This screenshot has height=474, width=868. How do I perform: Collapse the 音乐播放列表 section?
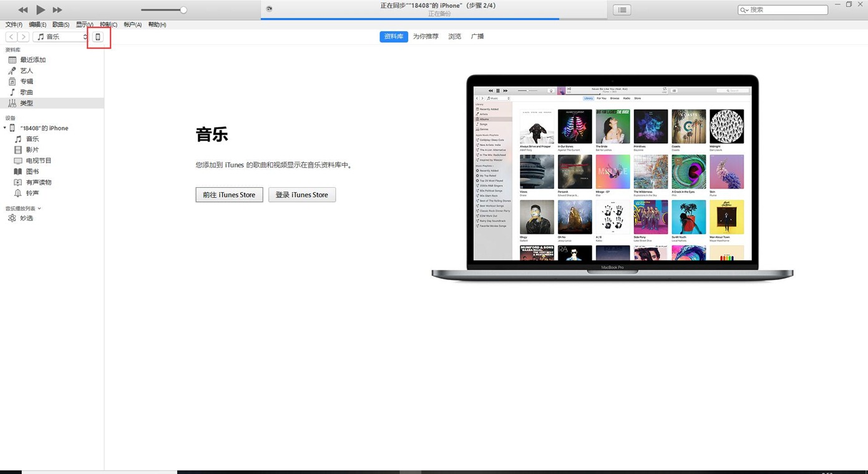tap(39, 208)
